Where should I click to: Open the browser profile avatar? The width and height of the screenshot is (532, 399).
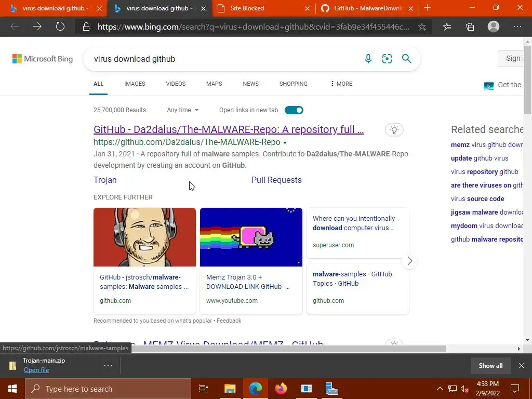pyautogui.click(x=494, y=26)
